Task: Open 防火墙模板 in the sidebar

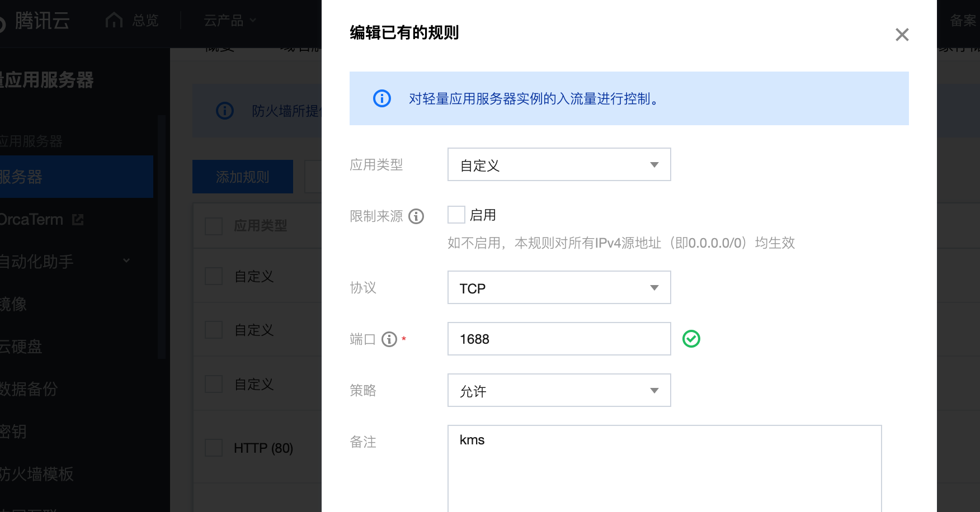Action: (37, 474)
